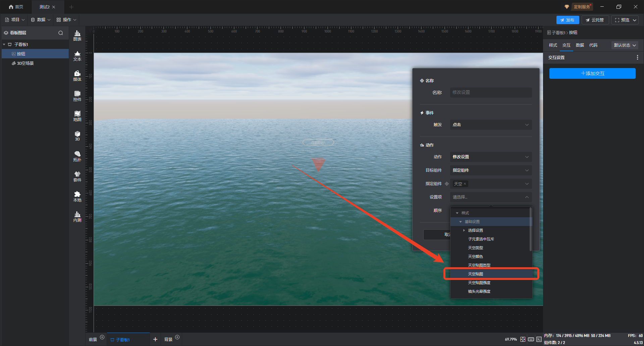Click the search icon in 看板图层
The image size is (644, 346).
(x=61, y=33)
